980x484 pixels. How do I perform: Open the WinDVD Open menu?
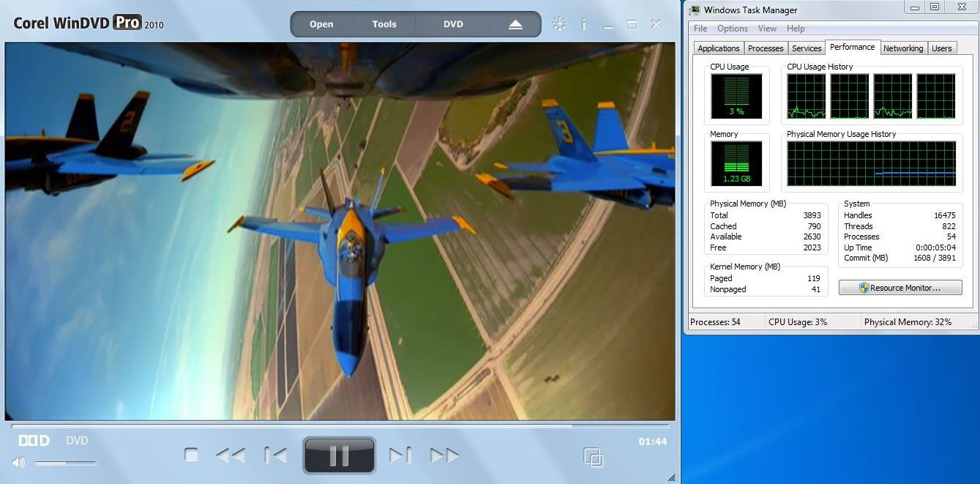tap(321, 24)
